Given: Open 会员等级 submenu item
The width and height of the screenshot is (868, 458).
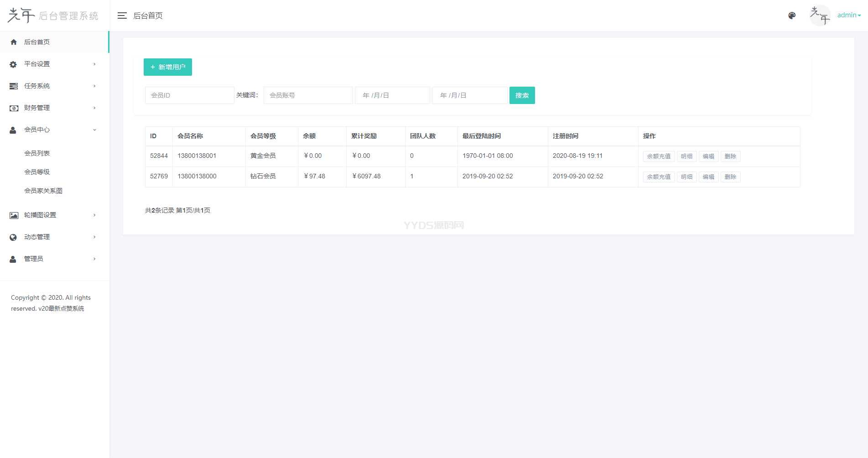Looking at the screenshot, I should click(37, 172).
